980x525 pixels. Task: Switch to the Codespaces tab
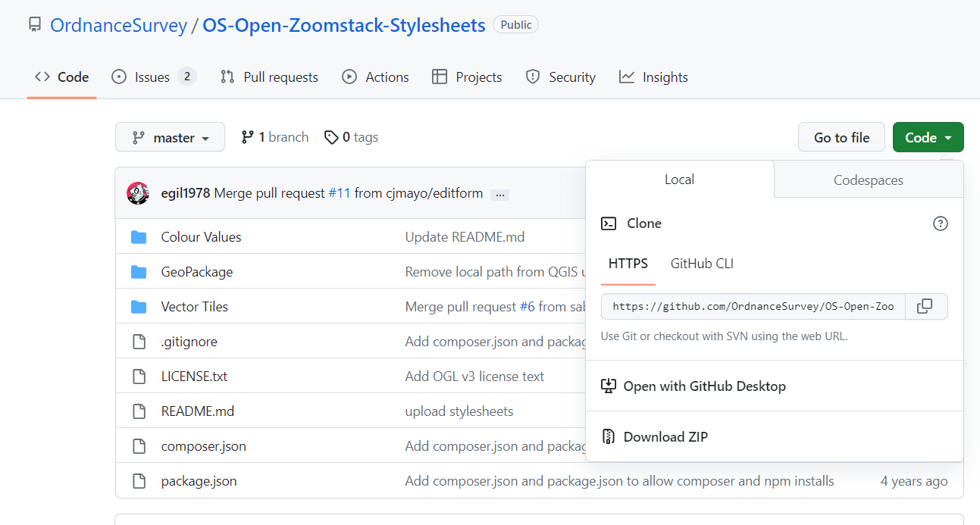coord(868,180)
